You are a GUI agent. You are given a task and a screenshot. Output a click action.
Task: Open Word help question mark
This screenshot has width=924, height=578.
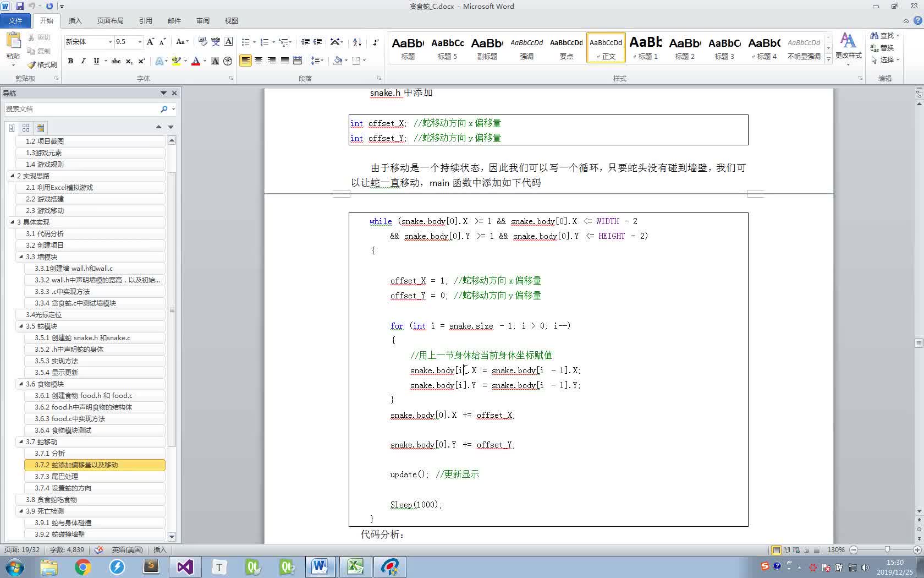click(x=917, y=20)
